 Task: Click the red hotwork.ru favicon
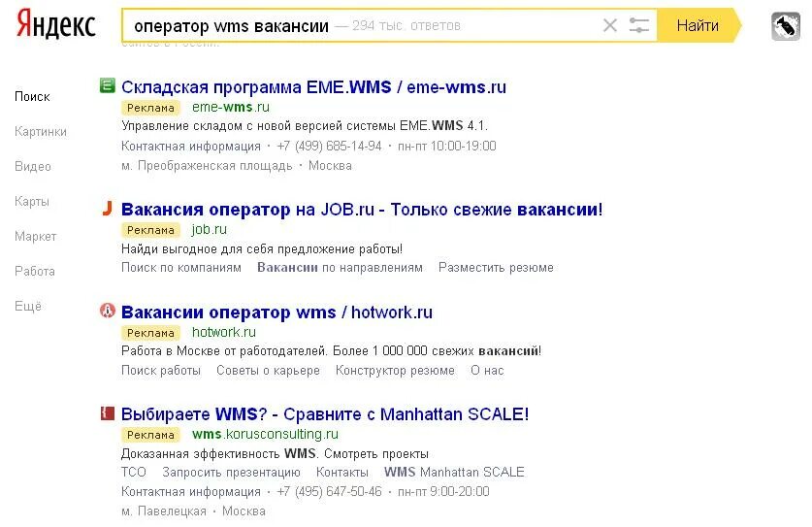[x=107, y=311]
